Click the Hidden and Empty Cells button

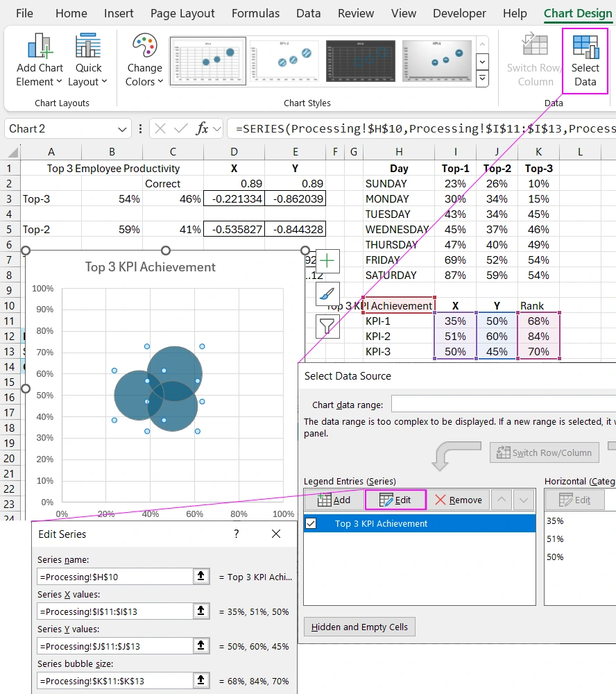pyautogui.click(x=359, y=626)
